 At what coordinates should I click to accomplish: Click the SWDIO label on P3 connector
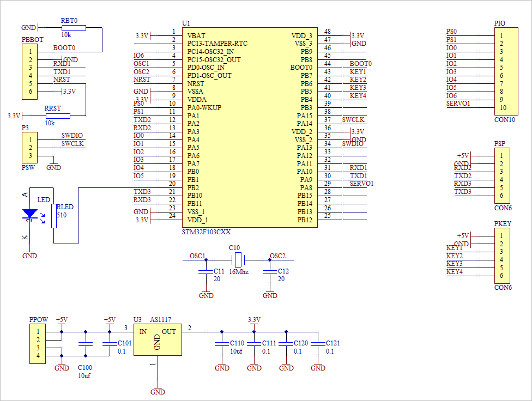[x=72, y=136]
